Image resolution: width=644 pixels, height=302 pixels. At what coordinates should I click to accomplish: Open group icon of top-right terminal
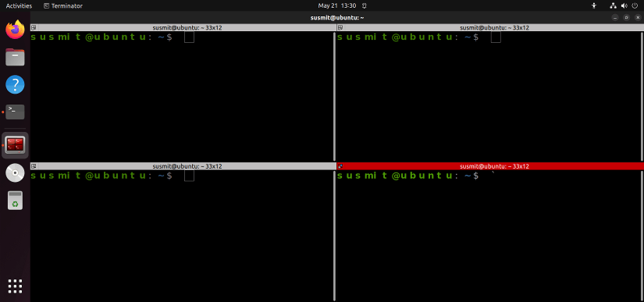point(340,27)
